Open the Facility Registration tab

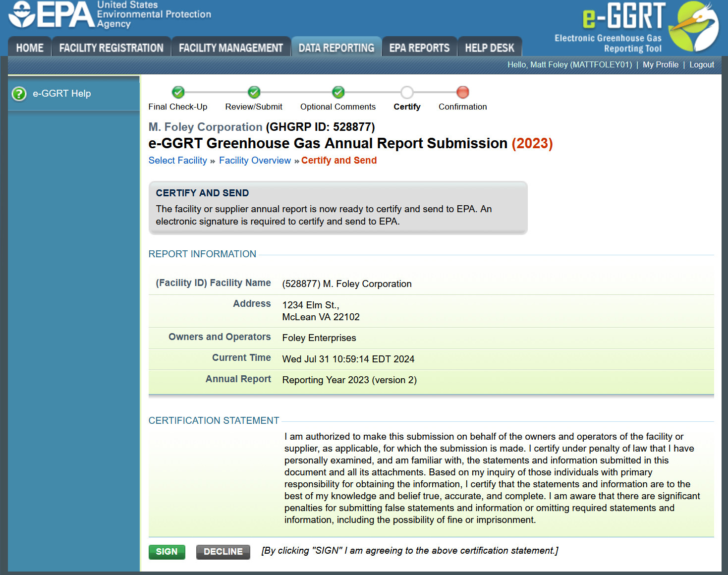(112, 48)
